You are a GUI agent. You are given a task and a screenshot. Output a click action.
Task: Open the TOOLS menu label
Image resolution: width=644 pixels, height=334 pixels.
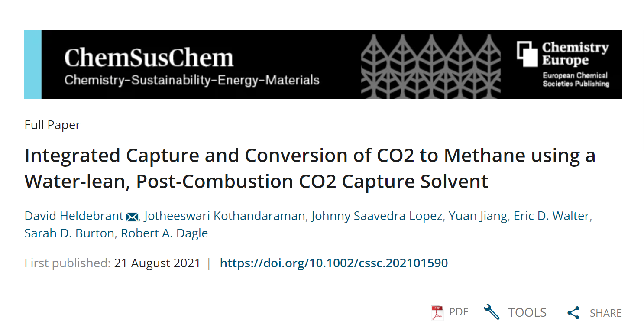pyautogui.click(x=527, y=312)
